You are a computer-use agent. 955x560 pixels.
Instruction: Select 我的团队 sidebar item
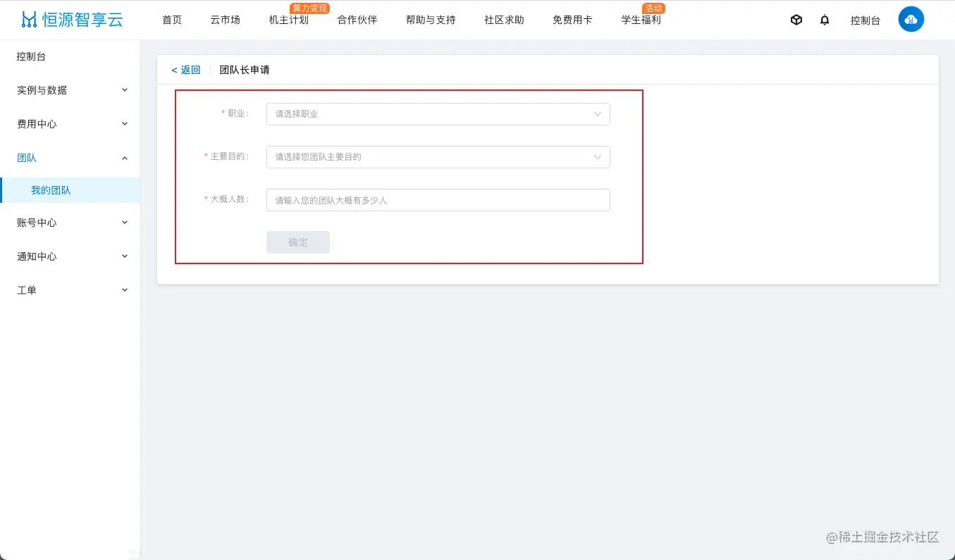(70, 190)
